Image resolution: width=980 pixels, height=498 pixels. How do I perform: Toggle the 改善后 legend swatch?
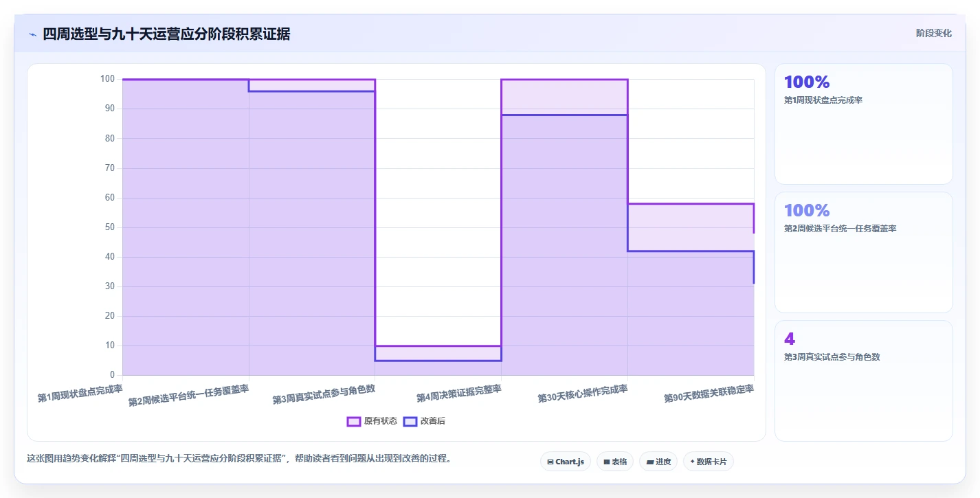pos(410,421)
